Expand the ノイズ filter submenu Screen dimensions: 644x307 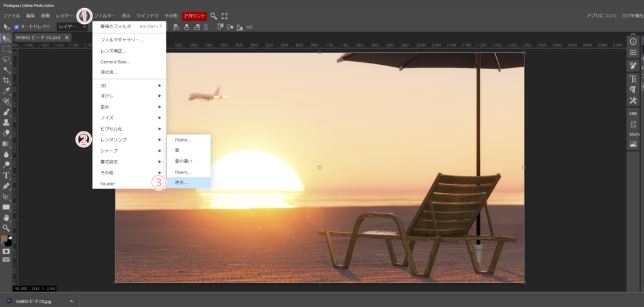click(x=129, y=118)
